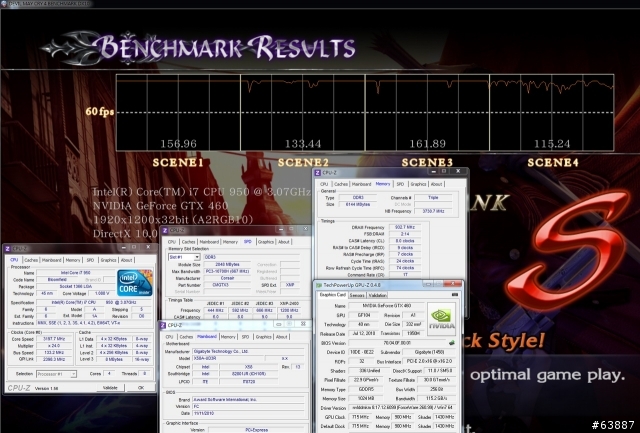Select the CPU tab in the CPU-Z CPU-tab window
Image resolution: width=640 pixels, height=433 pixels.
tap(14, 260)
